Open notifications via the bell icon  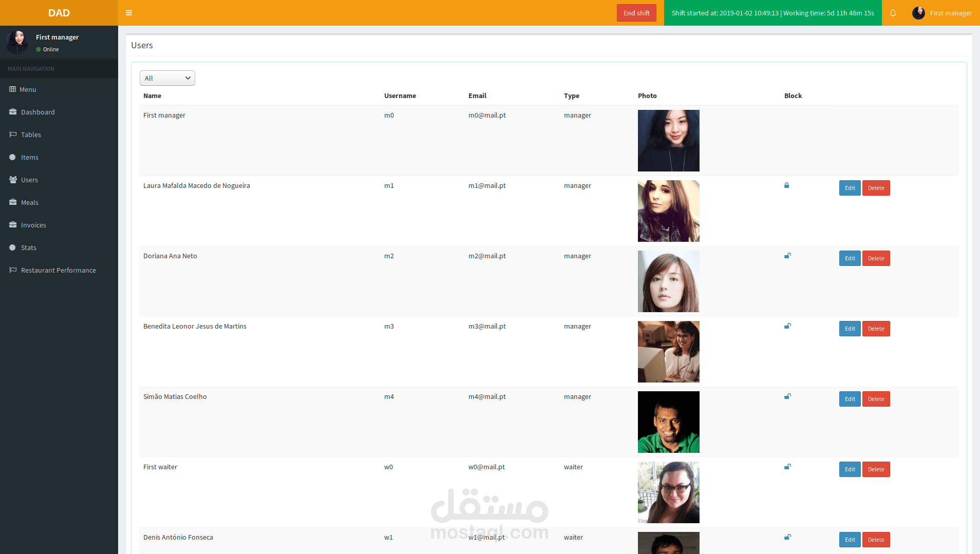(x=893, y=13)
